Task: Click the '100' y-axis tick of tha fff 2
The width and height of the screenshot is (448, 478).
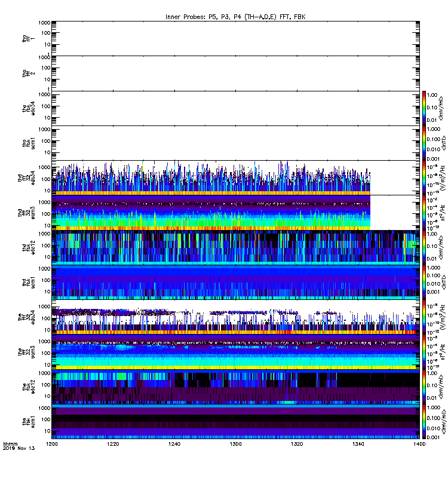Action: (46, 68)
